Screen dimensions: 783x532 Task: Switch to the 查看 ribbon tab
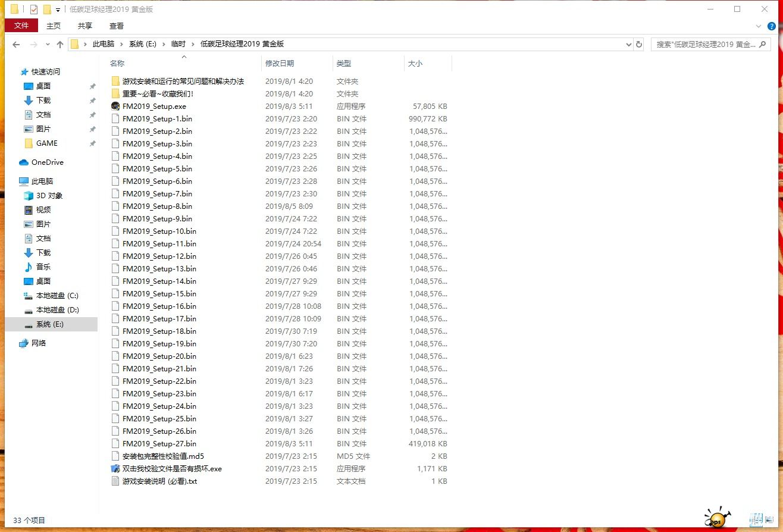tap(117, 26)
